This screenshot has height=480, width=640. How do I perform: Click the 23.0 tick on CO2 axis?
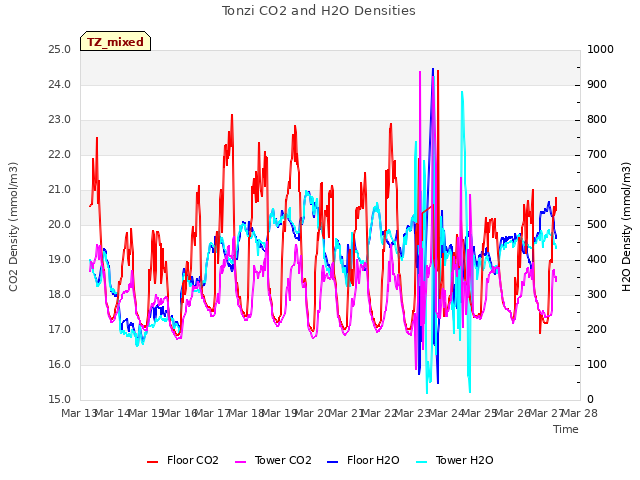coord(60,120)
